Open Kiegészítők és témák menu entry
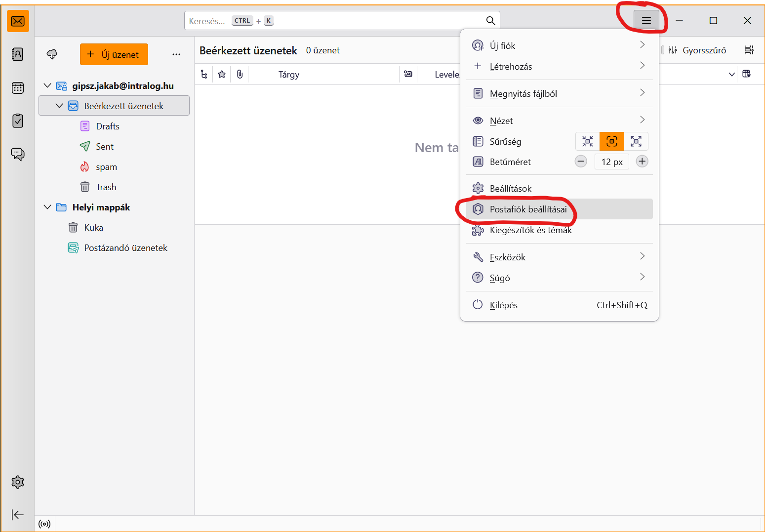Viewport: 765px width, 532px height. coord(530,230)
